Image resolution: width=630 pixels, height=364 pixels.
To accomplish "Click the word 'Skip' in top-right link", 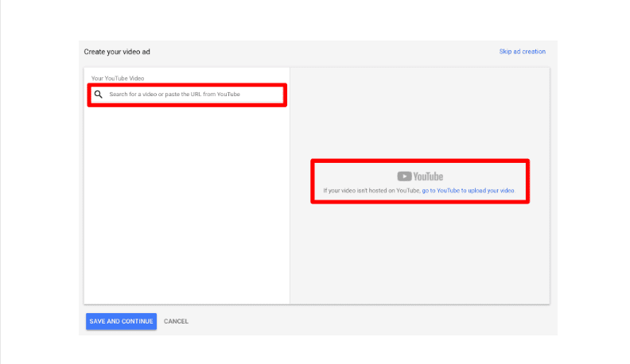I will (x=505, y=52).
